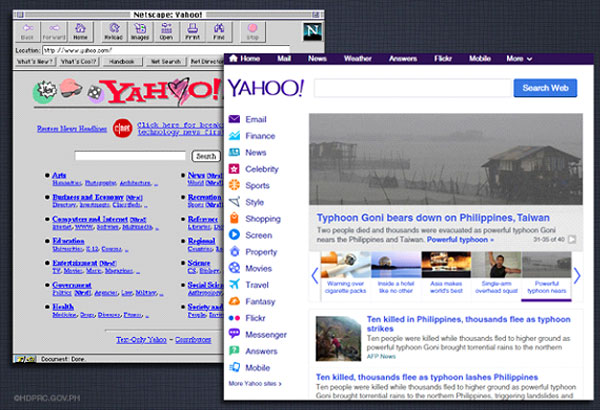This screenshot has height=410, width=600.
Task: Click the Government category link
Action: pos(72,285)
